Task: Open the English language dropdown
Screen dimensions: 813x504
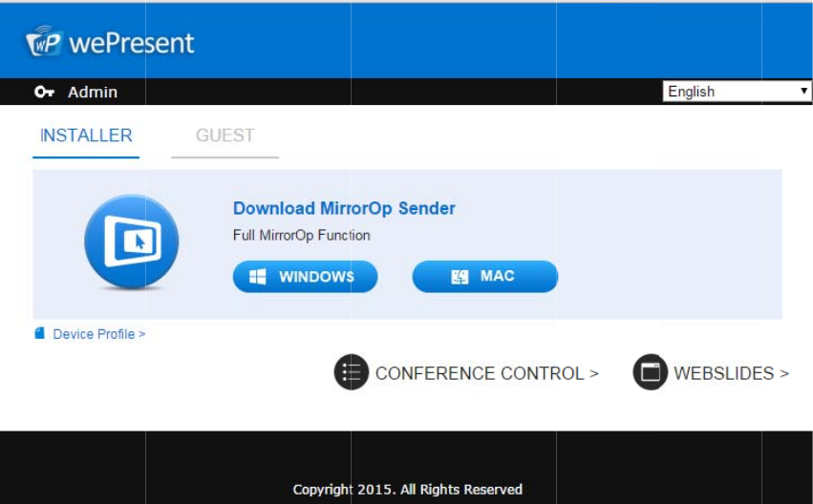Action: pos(737,92)
